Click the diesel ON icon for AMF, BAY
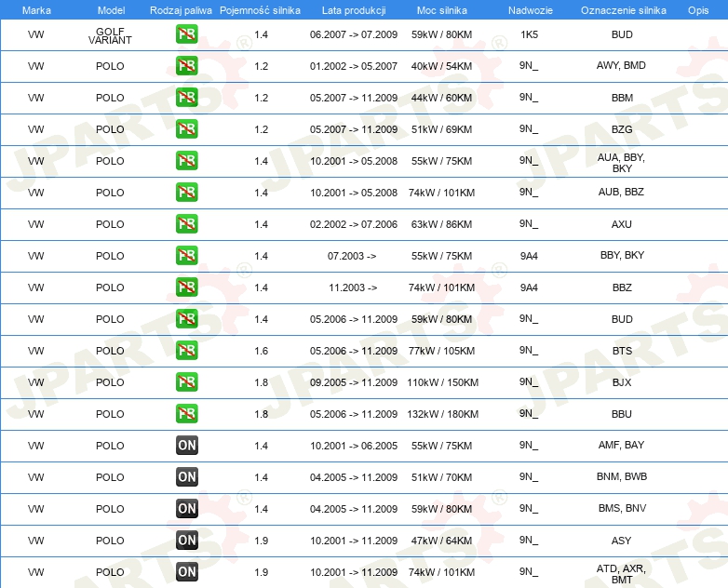728x588 pixels. click(186, 445)
